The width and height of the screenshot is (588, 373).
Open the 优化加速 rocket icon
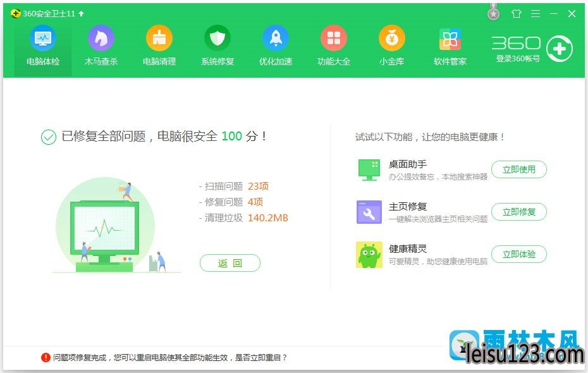(x=276, y=38)
